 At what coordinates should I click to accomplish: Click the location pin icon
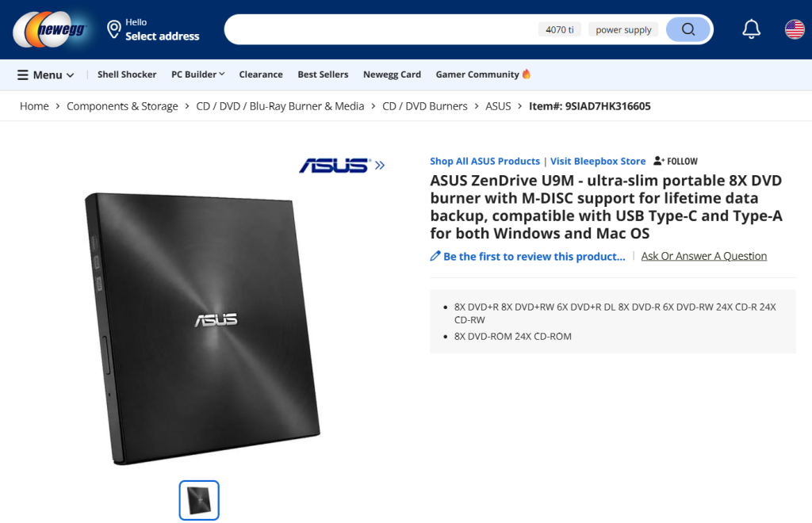(x=113, y=29)
